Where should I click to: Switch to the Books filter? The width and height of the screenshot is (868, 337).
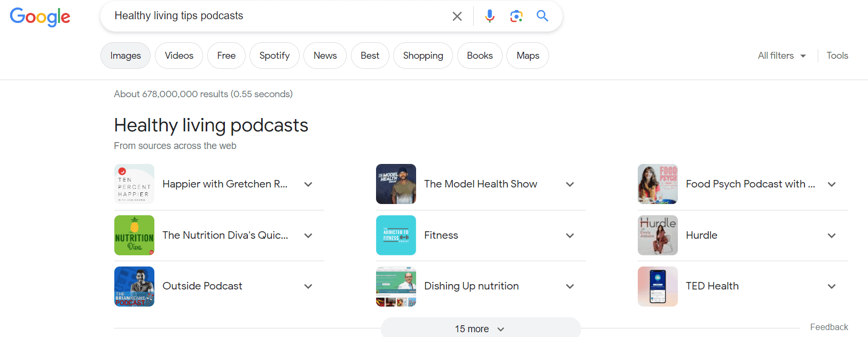point(480,56)
